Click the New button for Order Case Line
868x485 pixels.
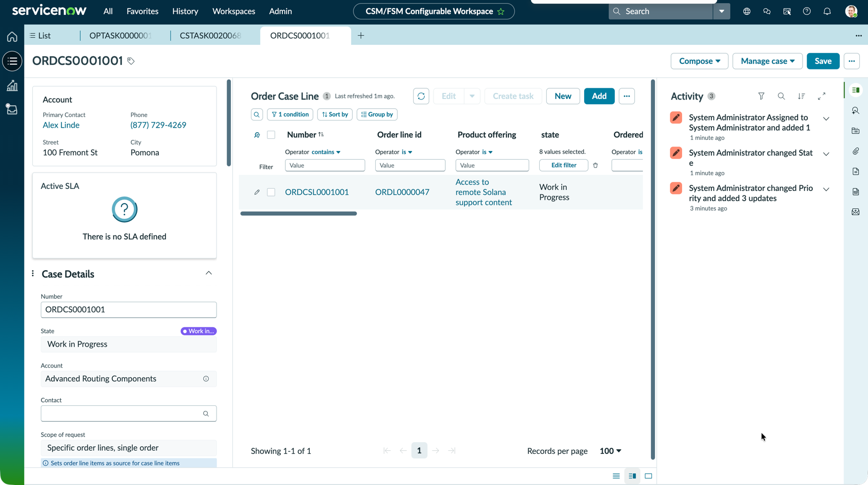(563, 96)
